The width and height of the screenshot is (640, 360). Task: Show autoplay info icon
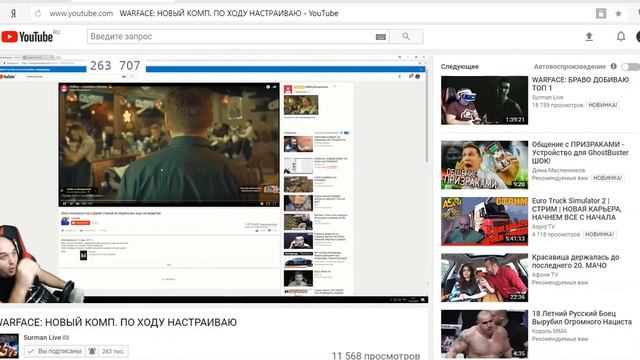[613, 66]
